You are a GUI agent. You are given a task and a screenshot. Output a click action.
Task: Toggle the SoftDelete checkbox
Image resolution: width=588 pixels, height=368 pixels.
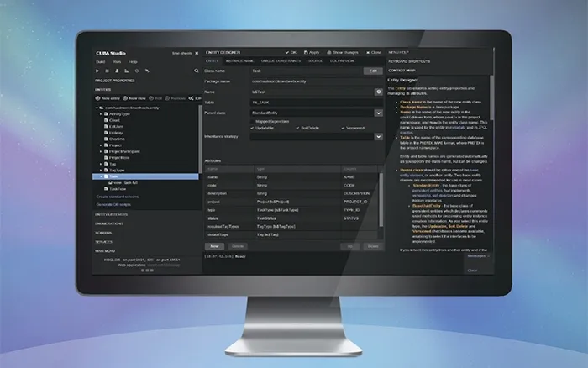coord(297,128)
